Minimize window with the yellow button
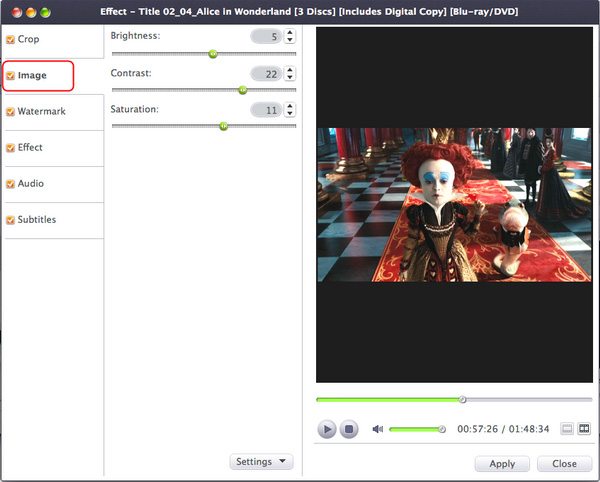 (x=31, y=13)
